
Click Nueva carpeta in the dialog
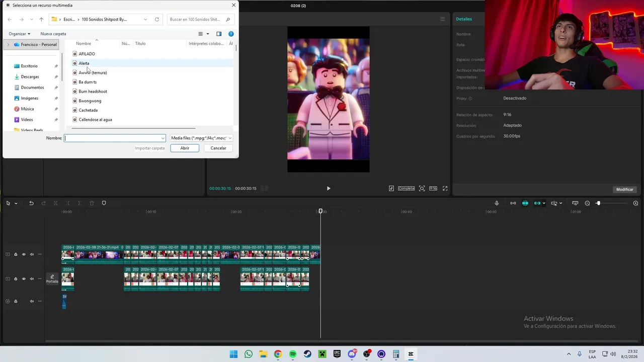pos(53,34)
